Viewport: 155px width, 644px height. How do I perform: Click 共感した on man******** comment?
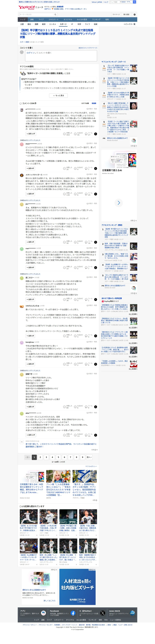point(68,168)
